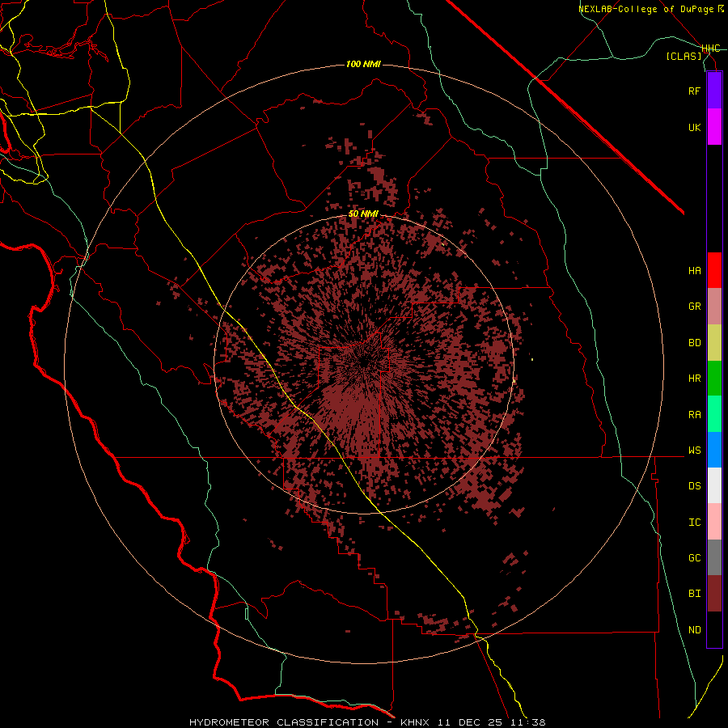728x728 pixels.
Task: Click the RA mint legend color block
Action: pos(714,414)
